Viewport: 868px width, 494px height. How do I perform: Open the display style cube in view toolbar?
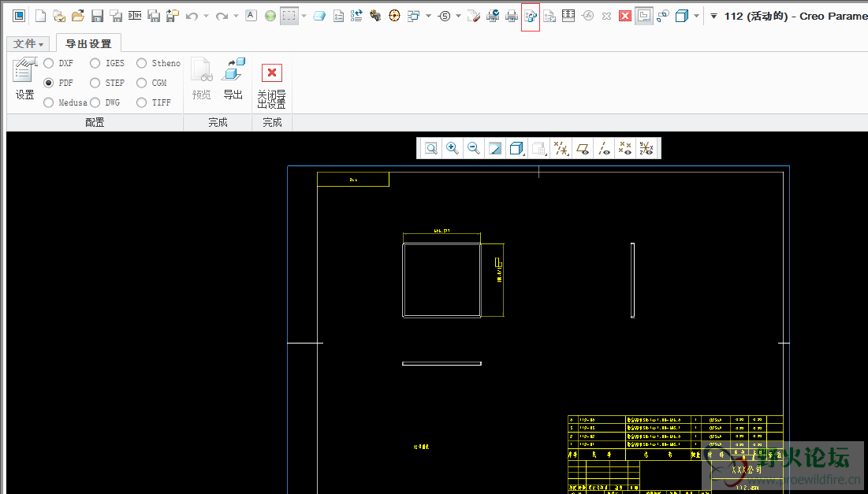[x=516, y=148]
